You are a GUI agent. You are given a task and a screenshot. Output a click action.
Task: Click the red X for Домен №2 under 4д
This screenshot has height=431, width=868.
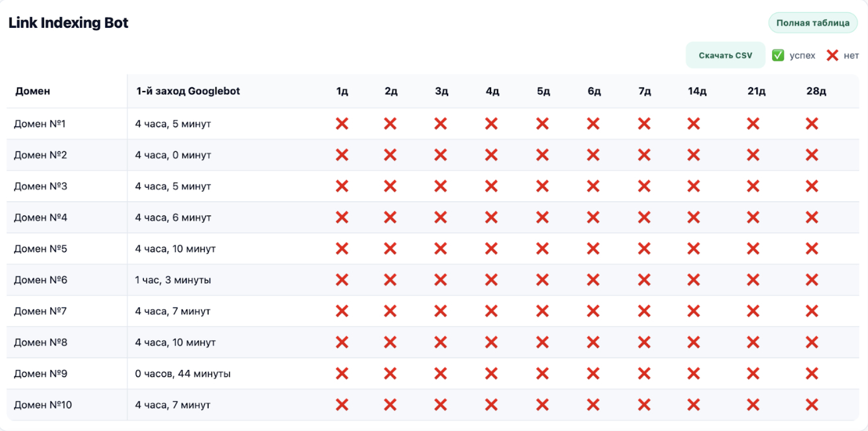click(491, 154)
